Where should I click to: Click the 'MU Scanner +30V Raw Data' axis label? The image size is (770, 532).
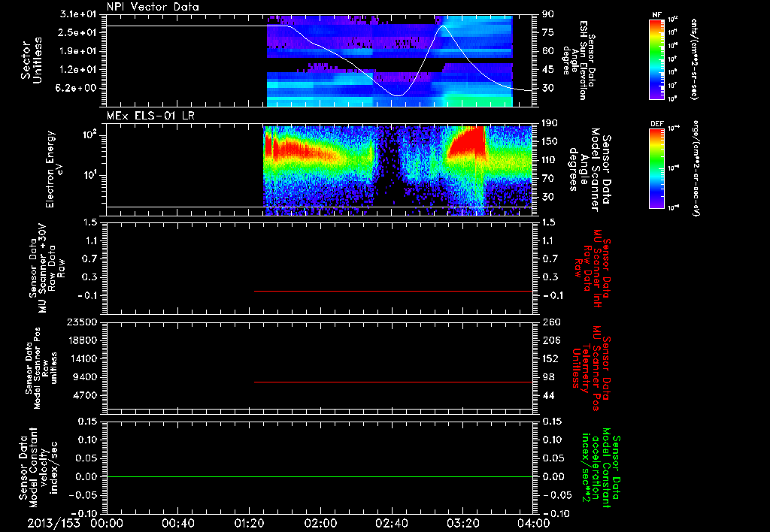coord(47,268)
